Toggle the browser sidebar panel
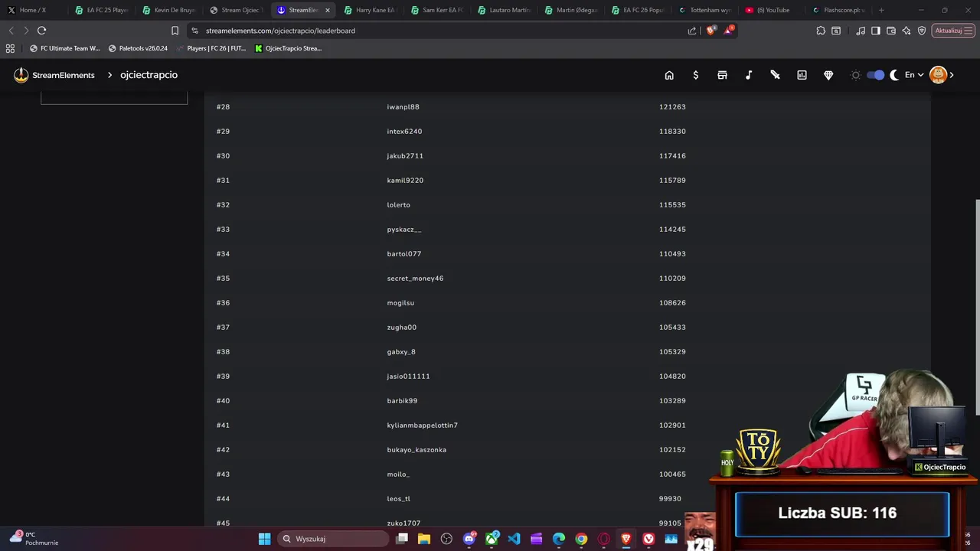 point(876,31)
